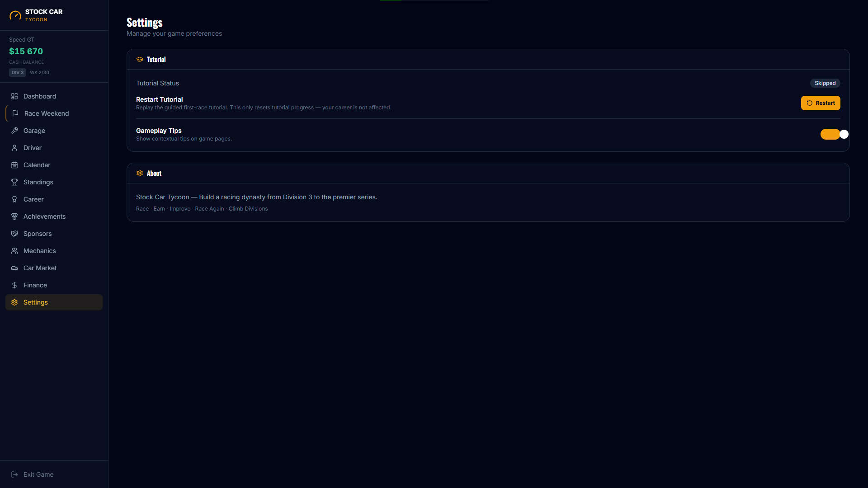868x488 pixels.
Task: Click the Achievements medal icon
Action: pos(14,216)
